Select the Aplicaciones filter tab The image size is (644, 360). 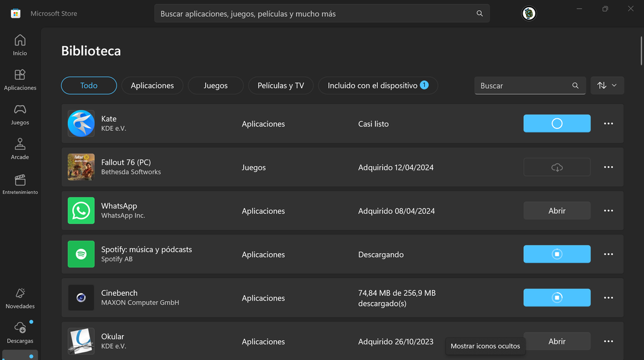[x=152, y=85]
